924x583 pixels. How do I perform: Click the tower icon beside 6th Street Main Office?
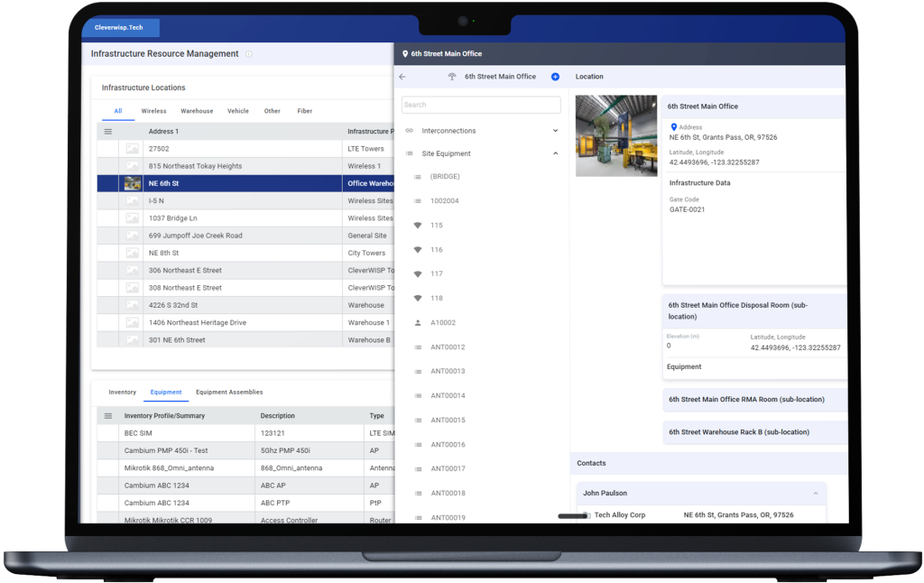[452, 77]
